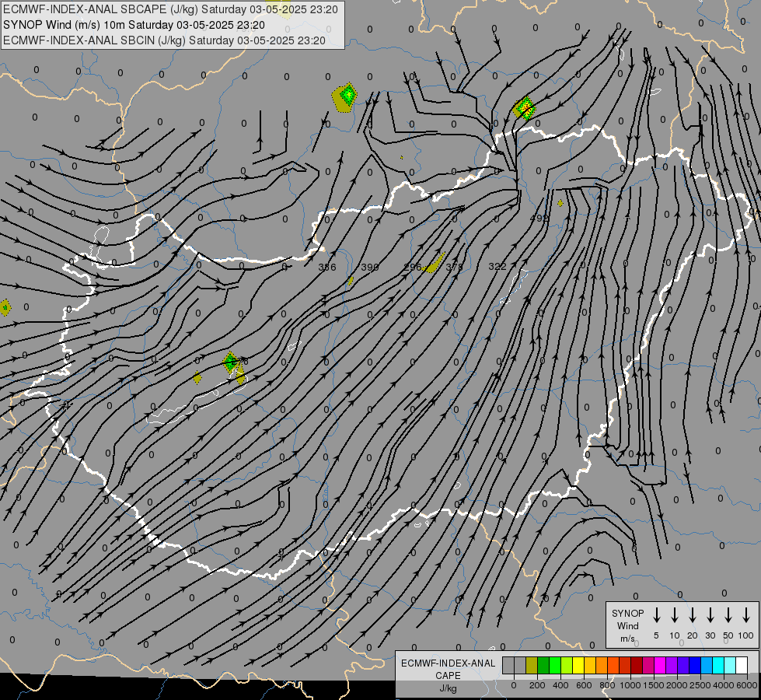Select the indigo swatch right of 2000 tick
The image size is (761, 700).
683,666
